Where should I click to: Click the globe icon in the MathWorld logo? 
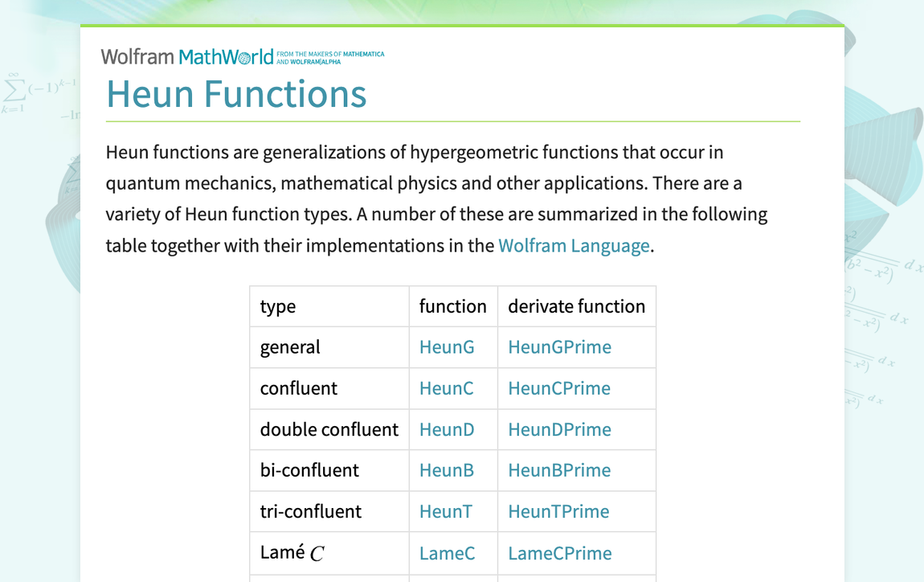(x=243, y=56)
